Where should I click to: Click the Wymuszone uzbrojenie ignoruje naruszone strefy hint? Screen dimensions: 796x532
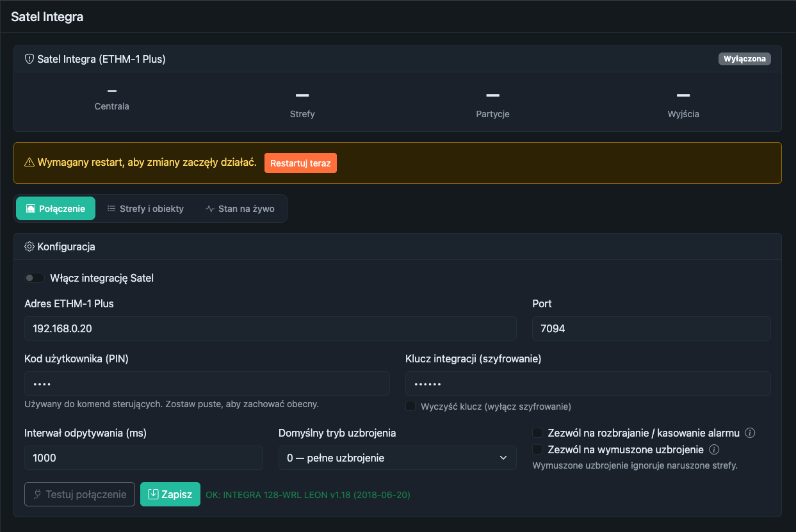click(x=635, y=465)
